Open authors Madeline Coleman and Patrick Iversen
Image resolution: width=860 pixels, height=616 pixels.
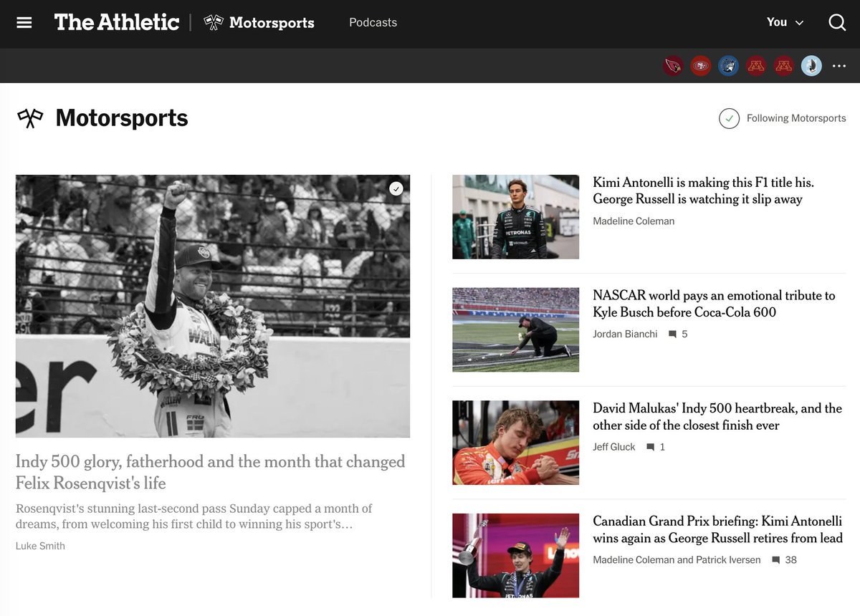(677, 560)
